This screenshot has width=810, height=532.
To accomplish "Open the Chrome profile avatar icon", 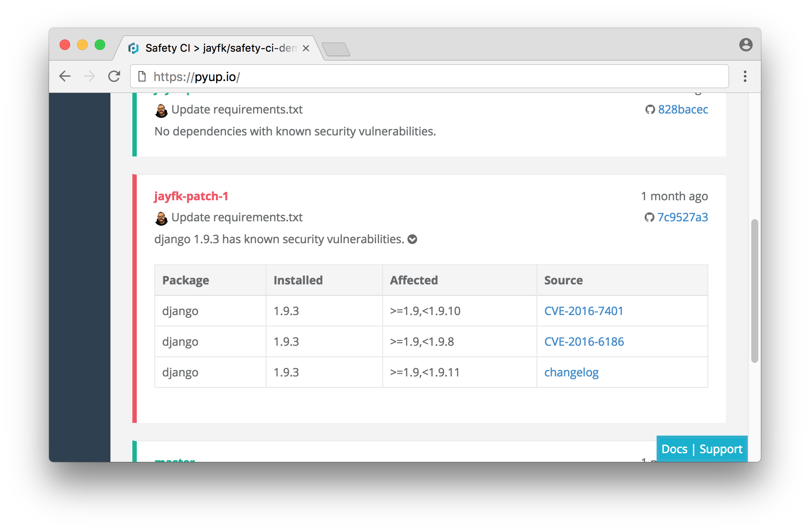I will [x=746, y=45].
